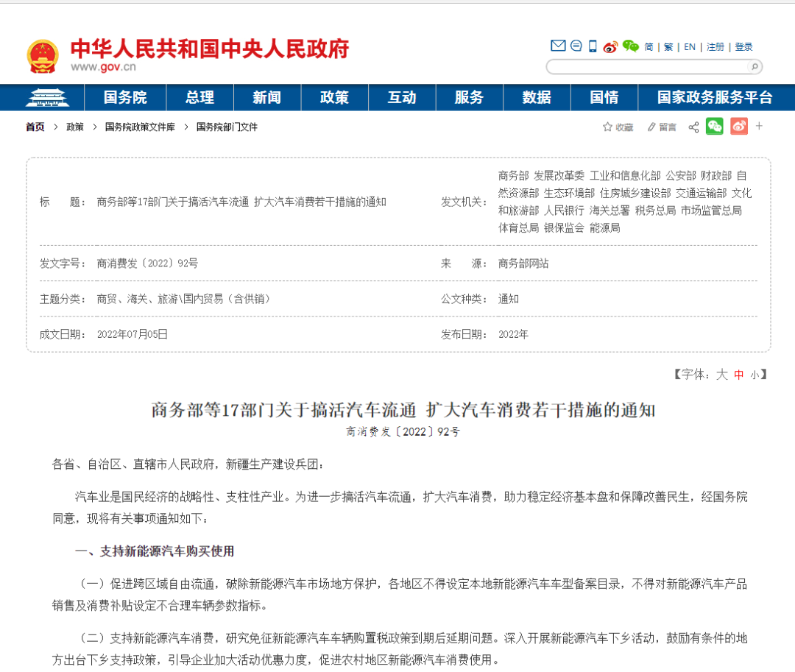Open the 国务院 navigation menu
This screenshot has width=795, height=672.
124,97
